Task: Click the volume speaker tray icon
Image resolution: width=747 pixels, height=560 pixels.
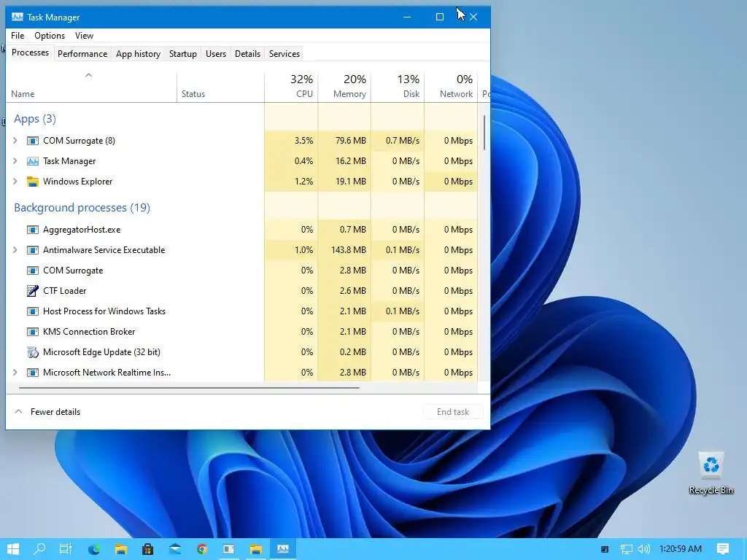Action: pyautogui.click(x=644, y=549)
